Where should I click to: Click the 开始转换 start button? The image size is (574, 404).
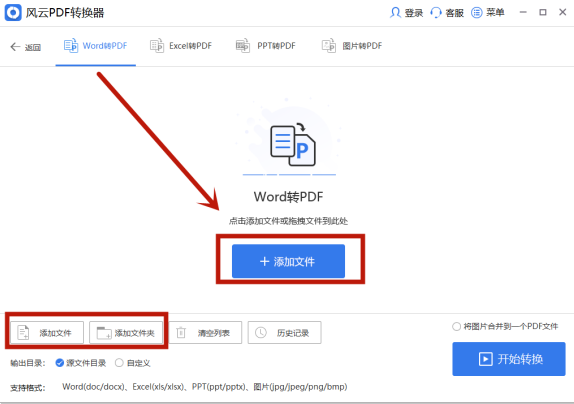(x=509, y=359)
